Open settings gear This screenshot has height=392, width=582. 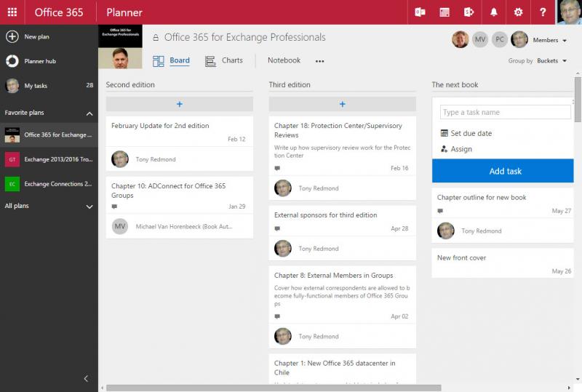pyautogui.click(x=518, y=12)
